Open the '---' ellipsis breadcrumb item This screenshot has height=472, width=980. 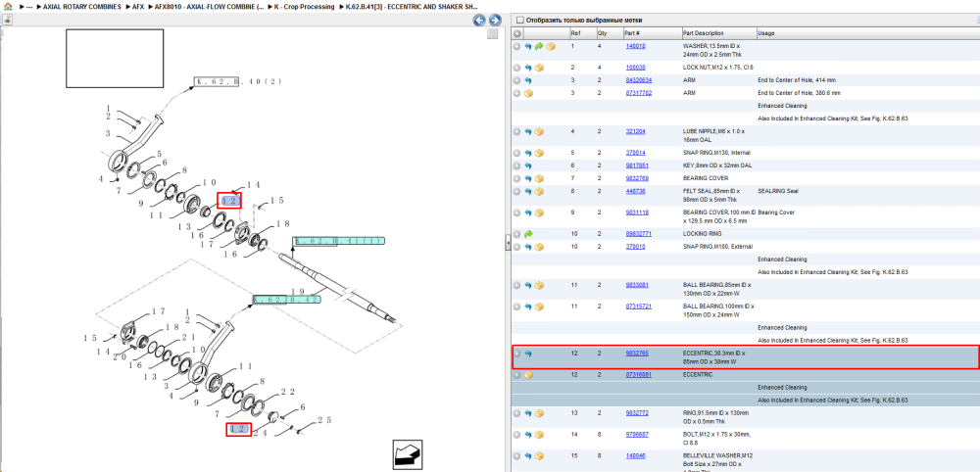click(28, 6)
